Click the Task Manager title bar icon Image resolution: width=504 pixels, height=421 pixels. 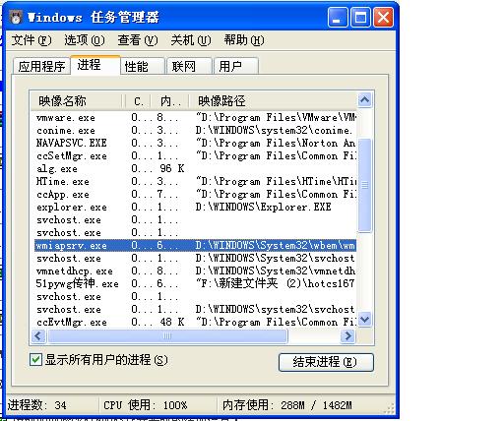click(16, 17)
